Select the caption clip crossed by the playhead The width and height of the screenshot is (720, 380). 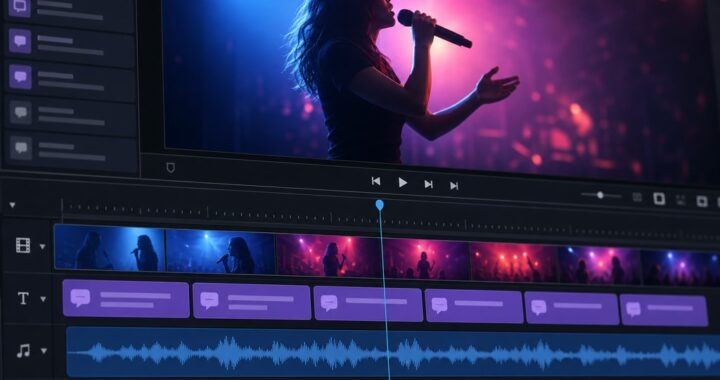tap(368, 304)
